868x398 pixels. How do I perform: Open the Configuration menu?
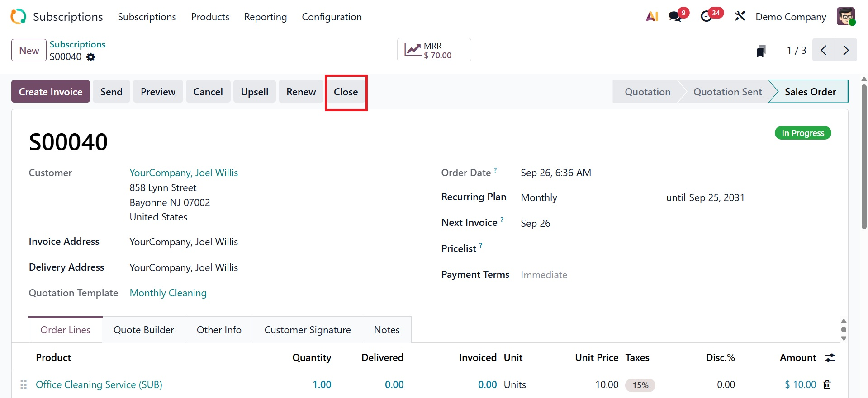(332, 17)
